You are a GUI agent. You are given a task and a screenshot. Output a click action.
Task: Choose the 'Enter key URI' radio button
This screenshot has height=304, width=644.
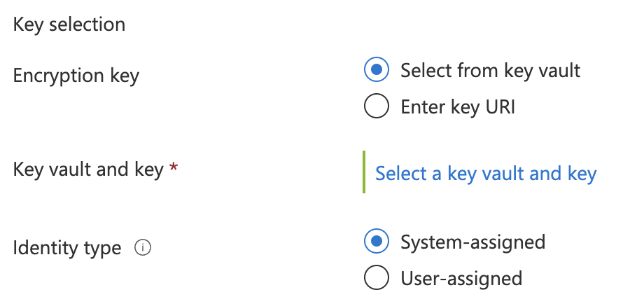(376, 106)
